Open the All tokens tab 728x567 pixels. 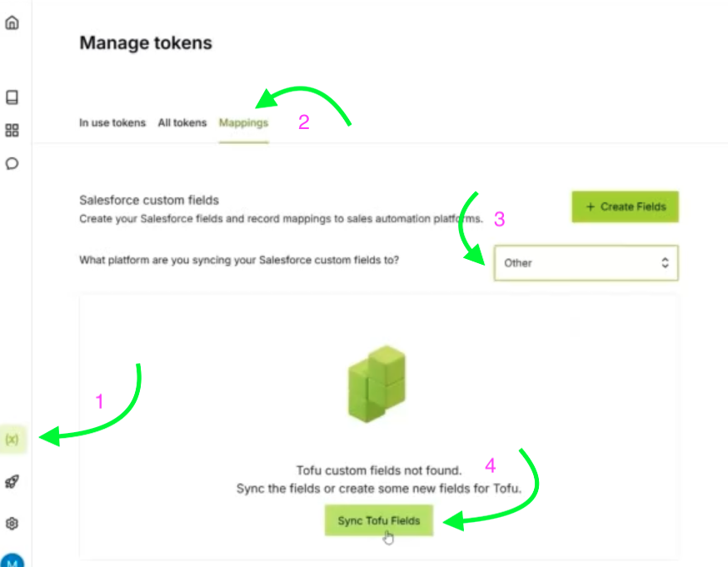[x=182, y=122]
